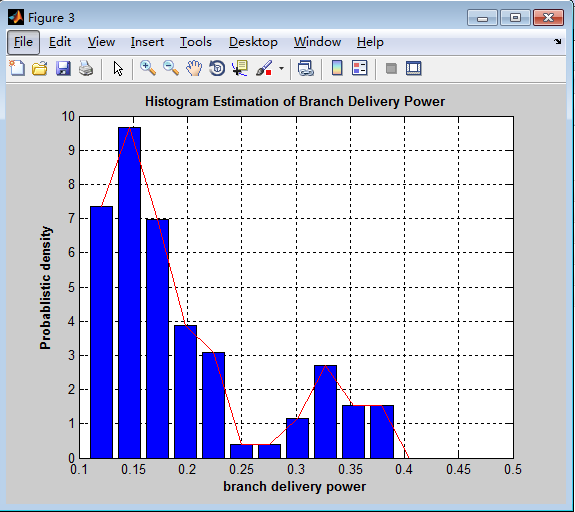
Task: Expand the brush color dropdown arrow
Action: coord(281,68)
